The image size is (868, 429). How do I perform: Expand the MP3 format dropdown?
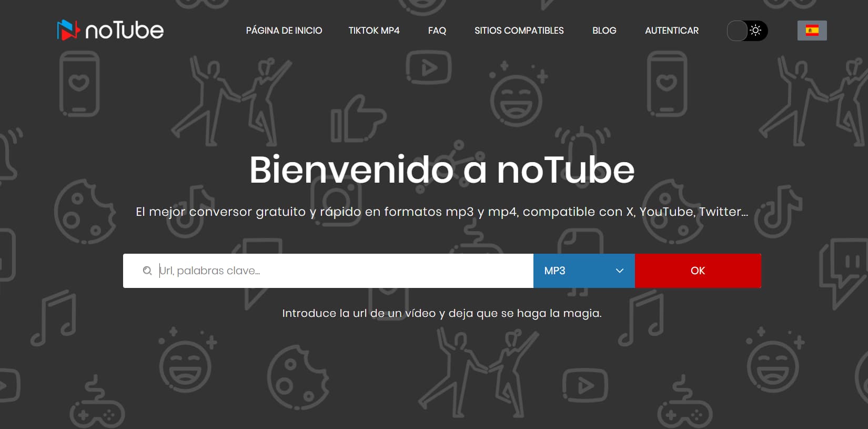click(x=584, y=271)
